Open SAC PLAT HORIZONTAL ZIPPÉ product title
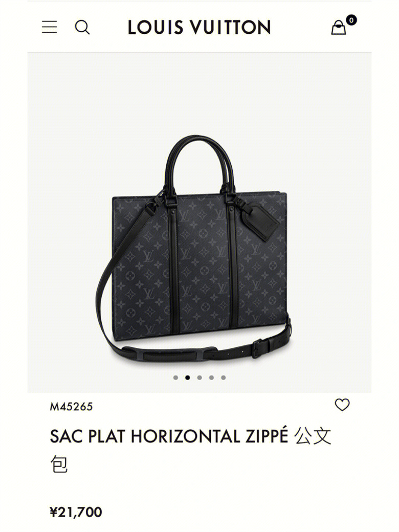Viewport: 399px width, 532px height. (x=190, y=450)
